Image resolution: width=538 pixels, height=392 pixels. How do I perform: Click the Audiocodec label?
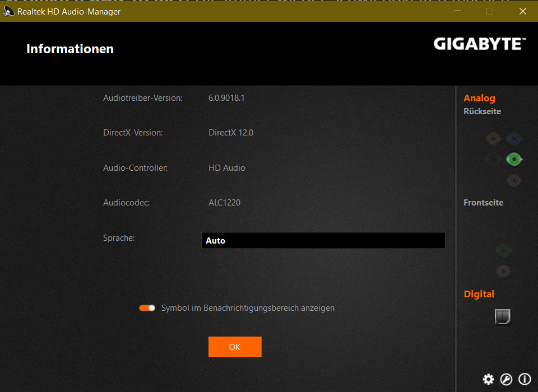pyautogui.click(x=127, y=203)
